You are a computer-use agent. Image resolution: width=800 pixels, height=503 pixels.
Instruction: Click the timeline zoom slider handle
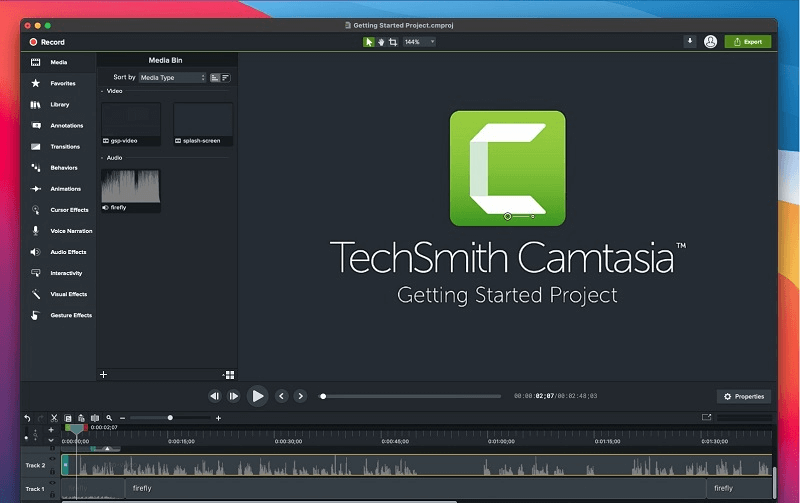(170, 418)
